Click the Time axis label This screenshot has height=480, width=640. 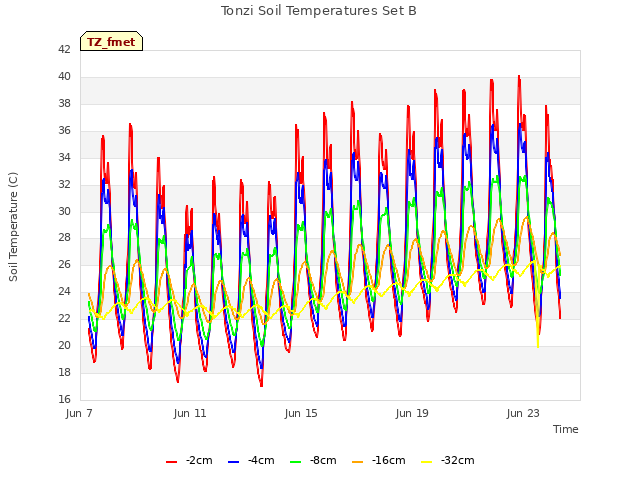coord(566,429)
